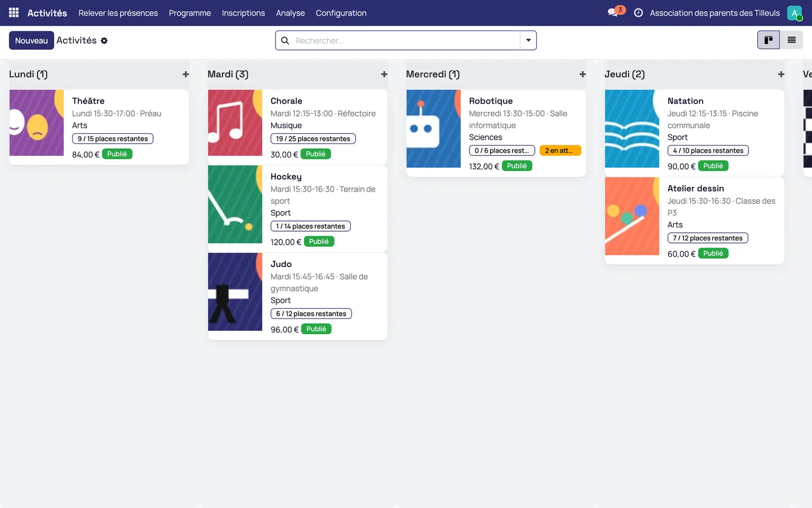Image resolution: width=812 pixels, height=508 pixels.
Task: Click the Hockey card title
Action: click(x=286, y=177)
